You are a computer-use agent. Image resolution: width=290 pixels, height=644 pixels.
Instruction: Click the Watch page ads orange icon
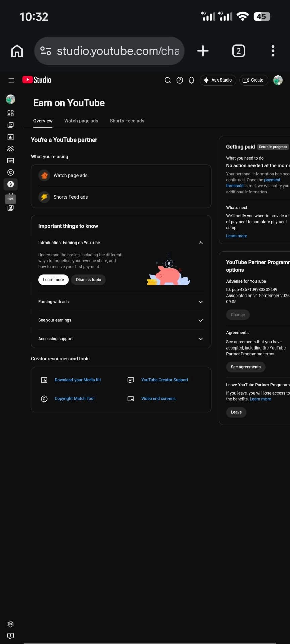(44, 175)
